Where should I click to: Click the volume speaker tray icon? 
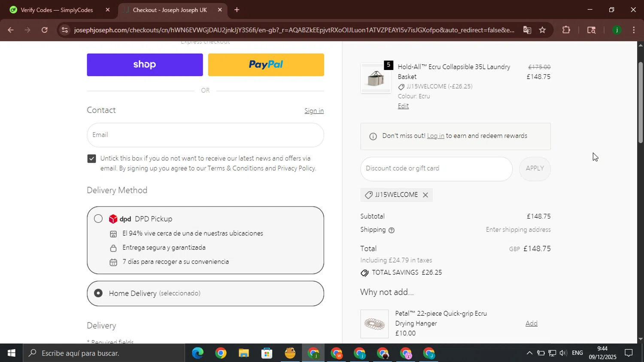[563, 353]
